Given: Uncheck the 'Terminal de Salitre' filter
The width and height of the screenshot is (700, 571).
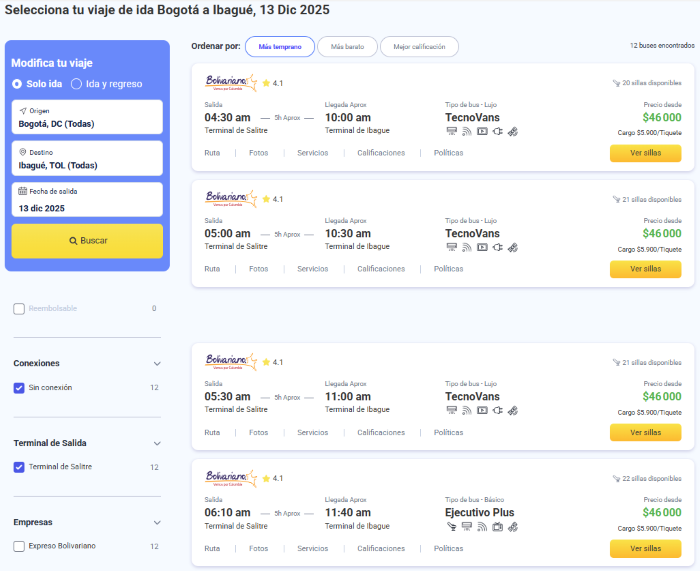Looking at the screenshot, I should click(19, 467).
